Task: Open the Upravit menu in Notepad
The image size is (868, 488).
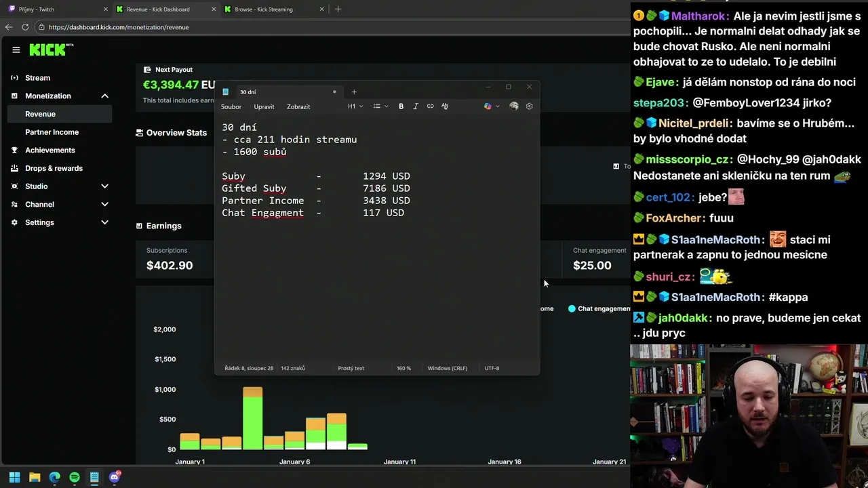Action: coord(264,106)
